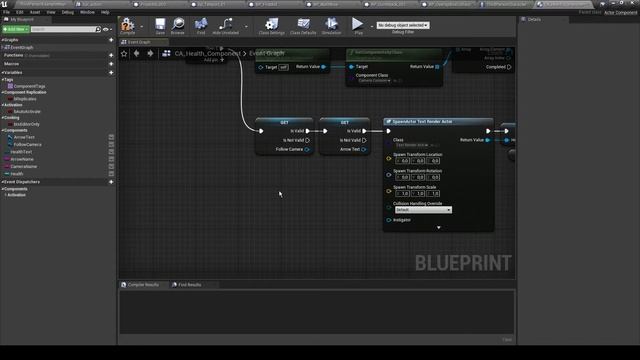Add a new event dispatcher with plus icon
This screenshot has height=360, width=640.
(x=111, y=182)
